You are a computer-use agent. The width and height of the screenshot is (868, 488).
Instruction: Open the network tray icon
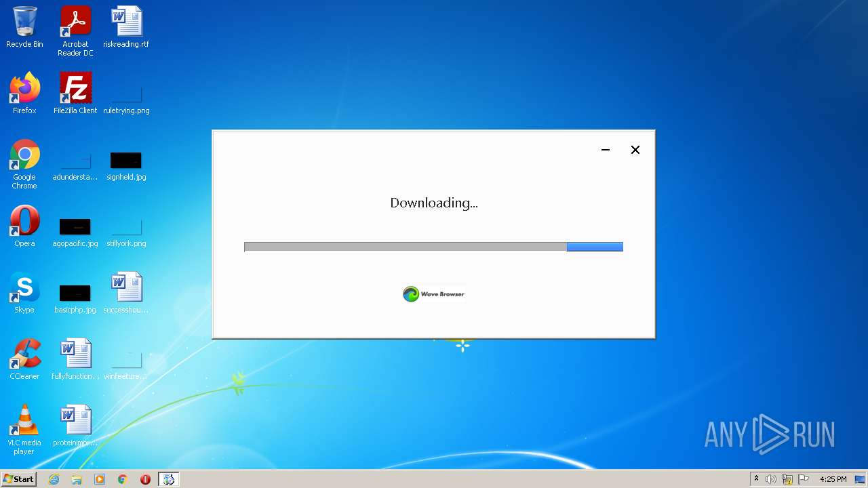(x=787, y=479)
